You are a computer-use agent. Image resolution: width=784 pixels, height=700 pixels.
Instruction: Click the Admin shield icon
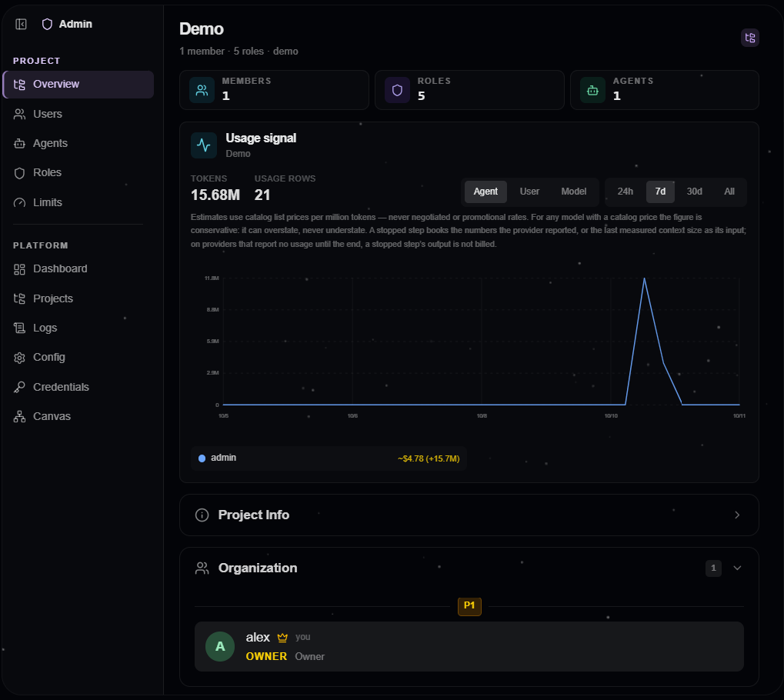click(47, 24)
